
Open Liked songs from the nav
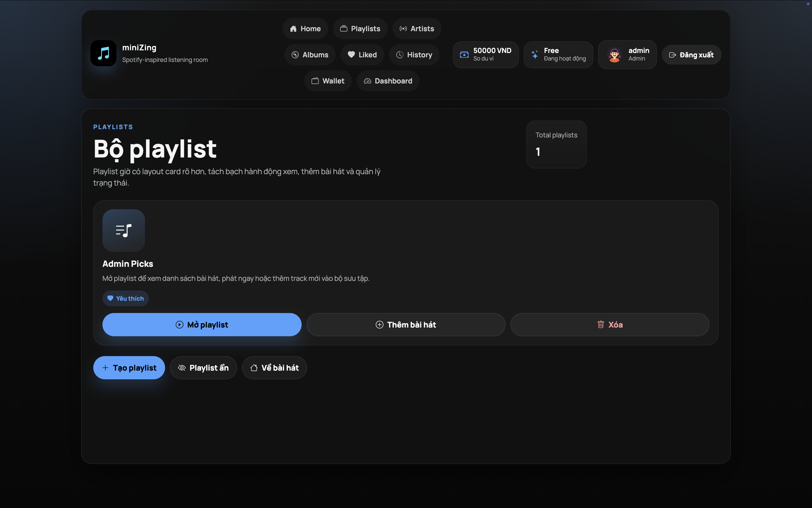click(362, 55)
